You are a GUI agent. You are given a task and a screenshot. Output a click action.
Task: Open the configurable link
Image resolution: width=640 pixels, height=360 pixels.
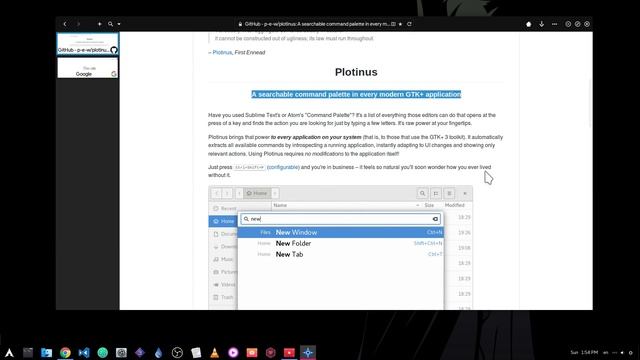tap(283, 167)
